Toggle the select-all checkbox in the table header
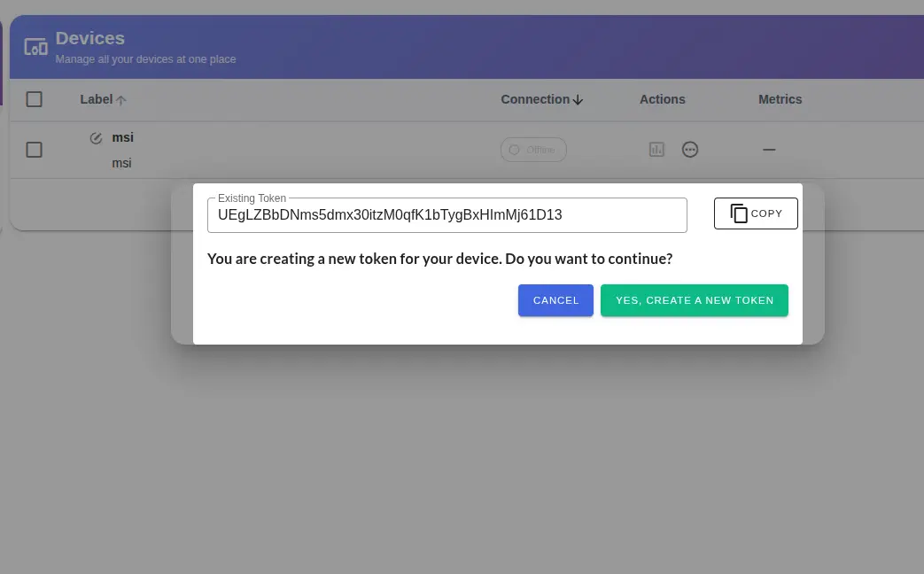 point(35,99)
